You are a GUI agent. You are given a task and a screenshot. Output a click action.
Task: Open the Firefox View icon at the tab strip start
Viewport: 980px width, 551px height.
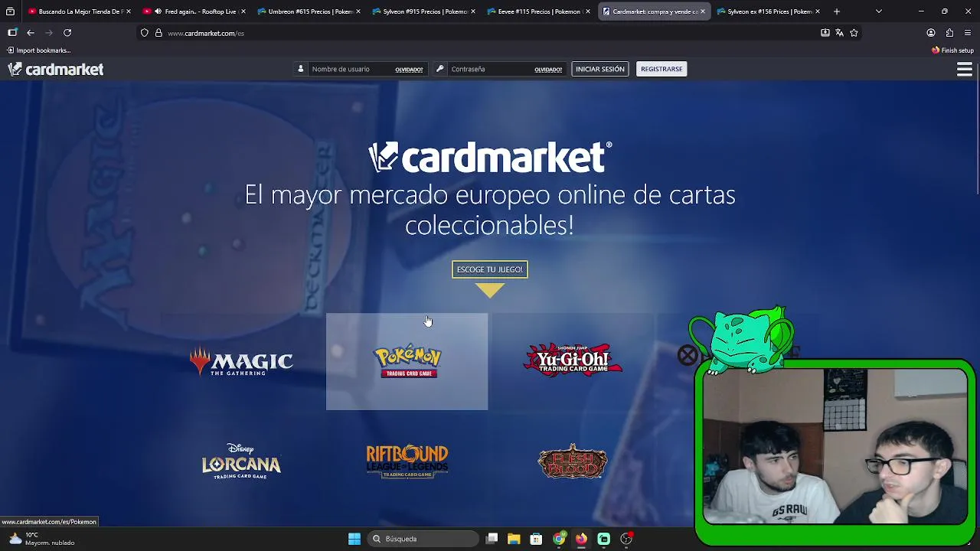pyautogui.click(x=10, y=11)
